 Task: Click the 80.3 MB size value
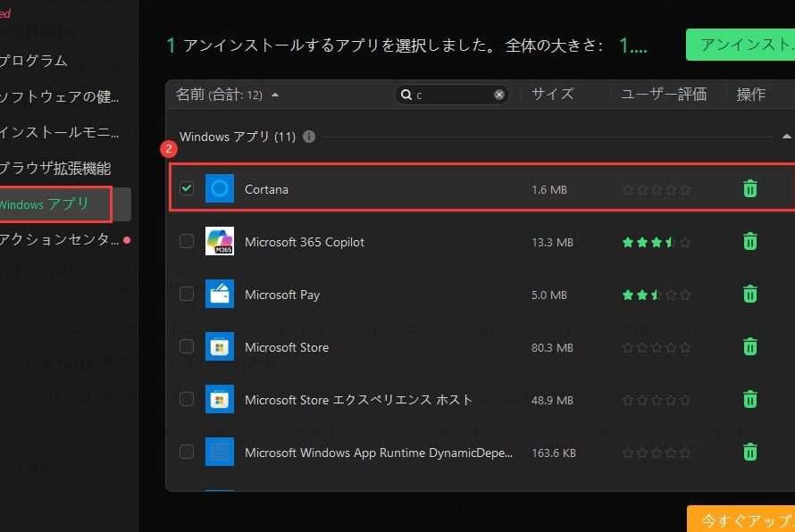pyautogui.click(x=552, y=347)
